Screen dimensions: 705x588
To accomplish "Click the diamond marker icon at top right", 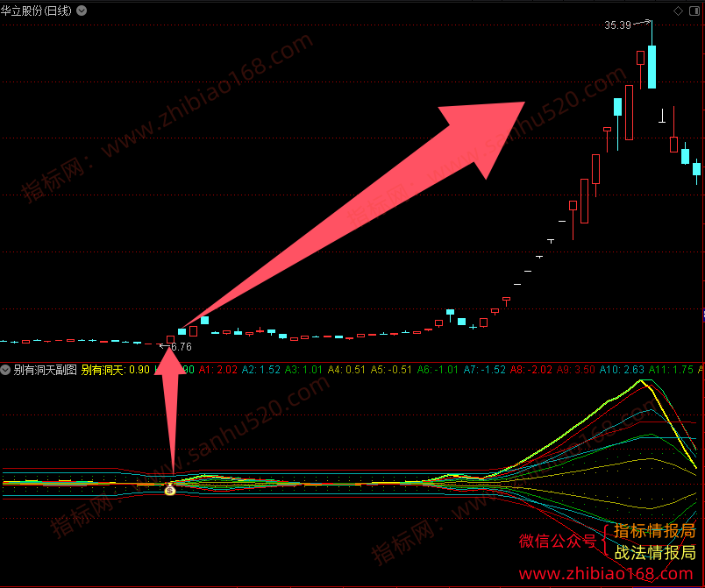I will [x=678, y=11].
